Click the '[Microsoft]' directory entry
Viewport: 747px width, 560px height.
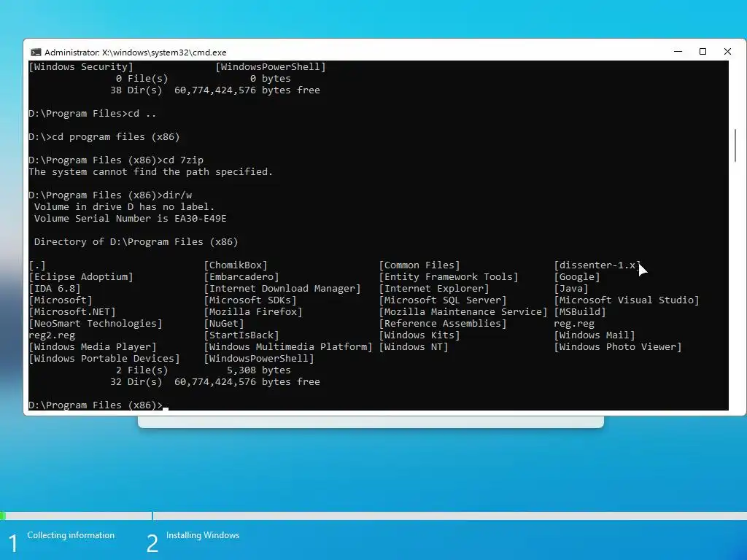(x=61, y=300)
